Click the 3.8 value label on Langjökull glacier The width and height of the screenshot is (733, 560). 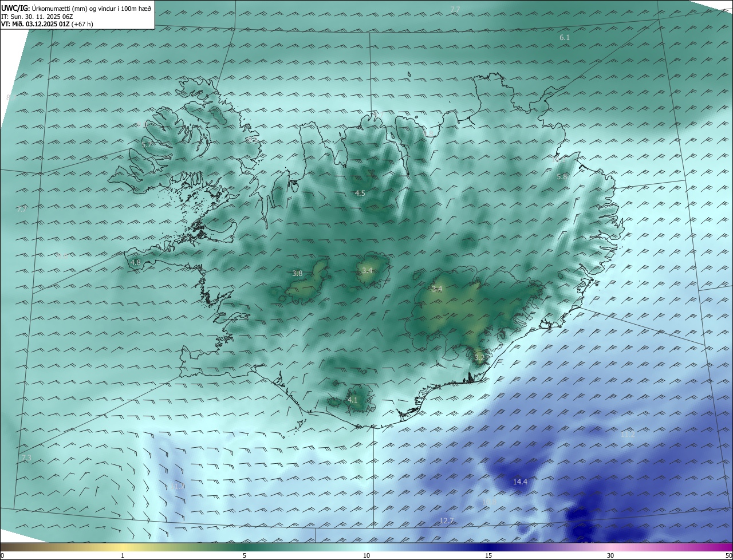pos(297,274)
